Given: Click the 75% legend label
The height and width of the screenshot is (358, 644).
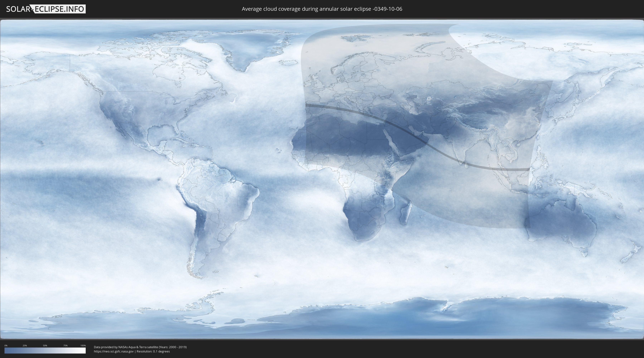Looking at the screenshot, I should [65, 345].
